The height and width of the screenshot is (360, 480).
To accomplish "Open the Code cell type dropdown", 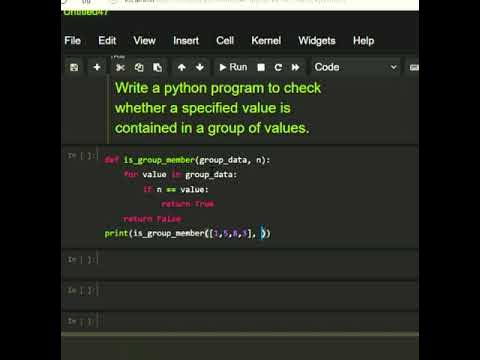I will point(356,67).
